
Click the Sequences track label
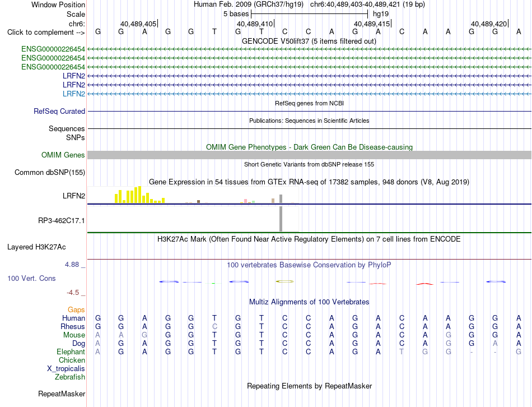pyautogui.click(x=67, y=128)
